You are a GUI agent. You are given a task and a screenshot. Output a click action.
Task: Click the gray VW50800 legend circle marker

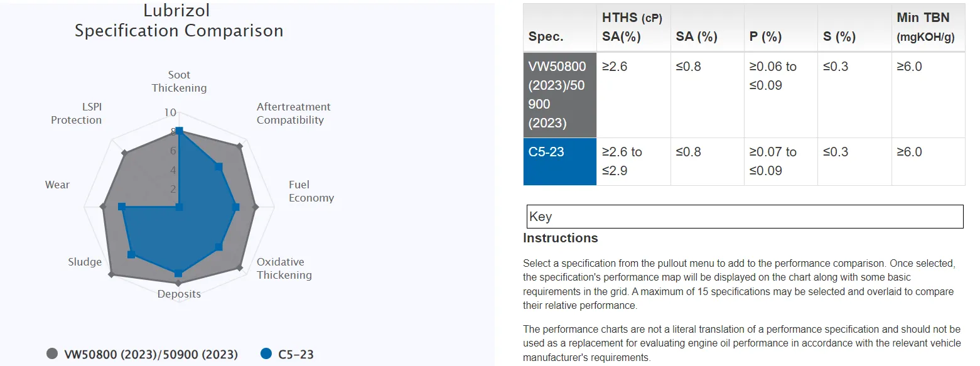tap(53, 353)
